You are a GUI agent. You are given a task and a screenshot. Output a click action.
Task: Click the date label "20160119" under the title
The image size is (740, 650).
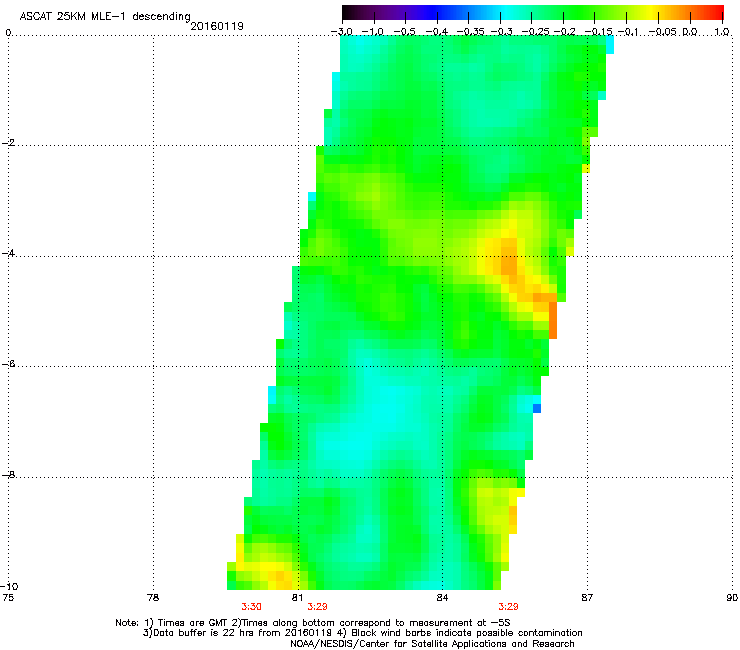[x=217, y=26]
